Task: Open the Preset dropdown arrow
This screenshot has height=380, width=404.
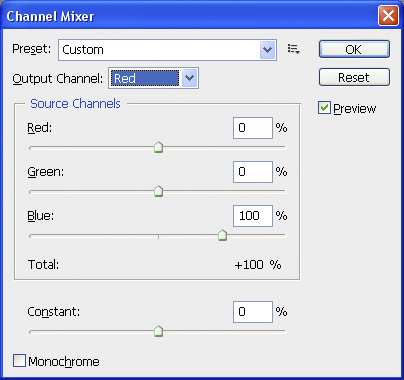Action: pos(267,50)
